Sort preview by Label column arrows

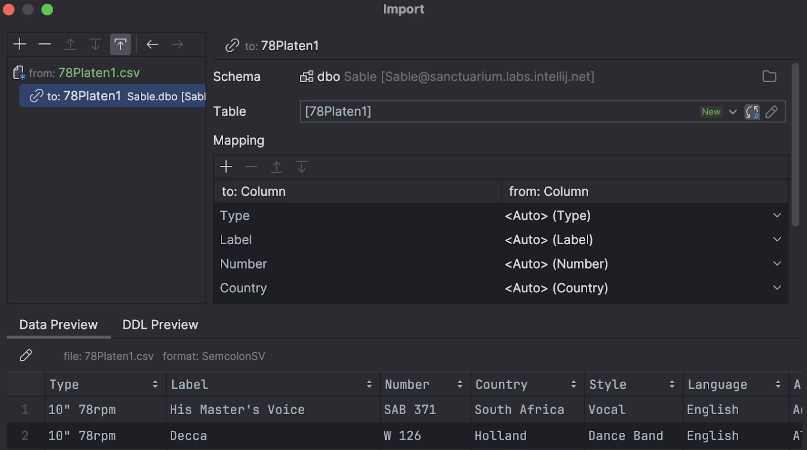369,385
